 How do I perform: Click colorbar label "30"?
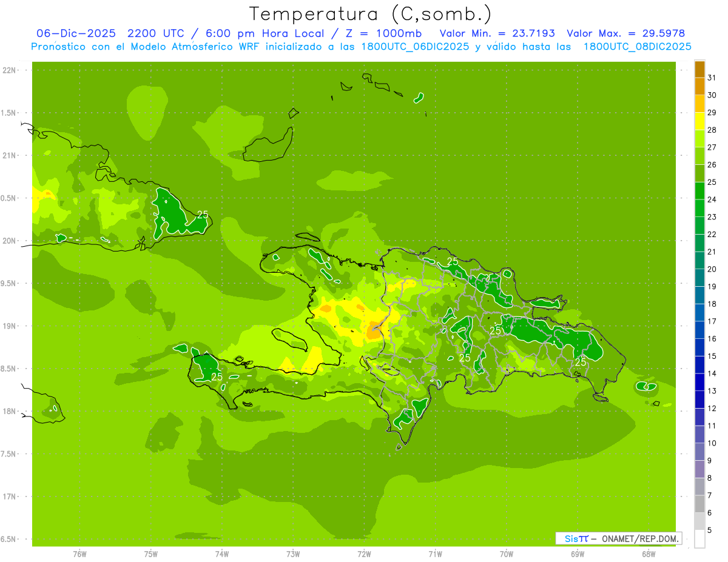712,95
